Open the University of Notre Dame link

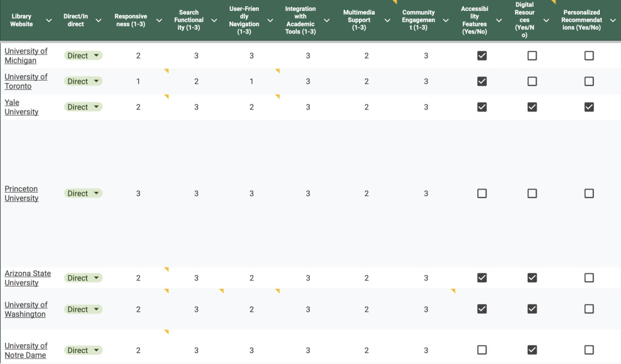tap(26, 351)
